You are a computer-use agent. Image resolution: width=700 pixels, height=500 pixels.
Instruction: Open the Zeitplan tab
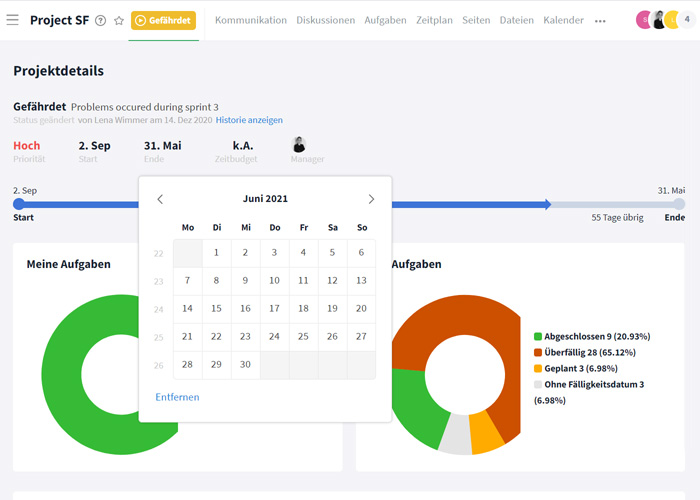coord(434,20)
